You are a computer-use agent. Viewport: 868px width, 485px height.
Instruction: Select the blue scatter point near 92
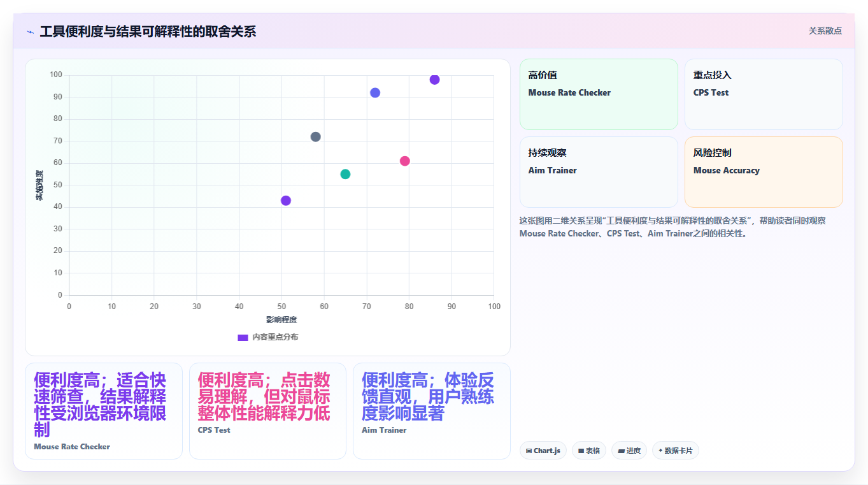tap(375, 93)
